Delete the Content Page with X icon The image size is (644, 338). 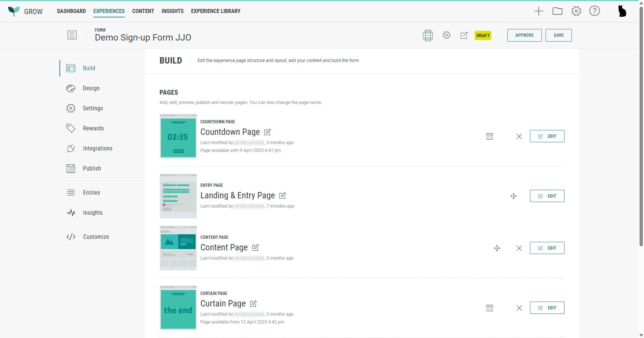(x=519, y=248)
